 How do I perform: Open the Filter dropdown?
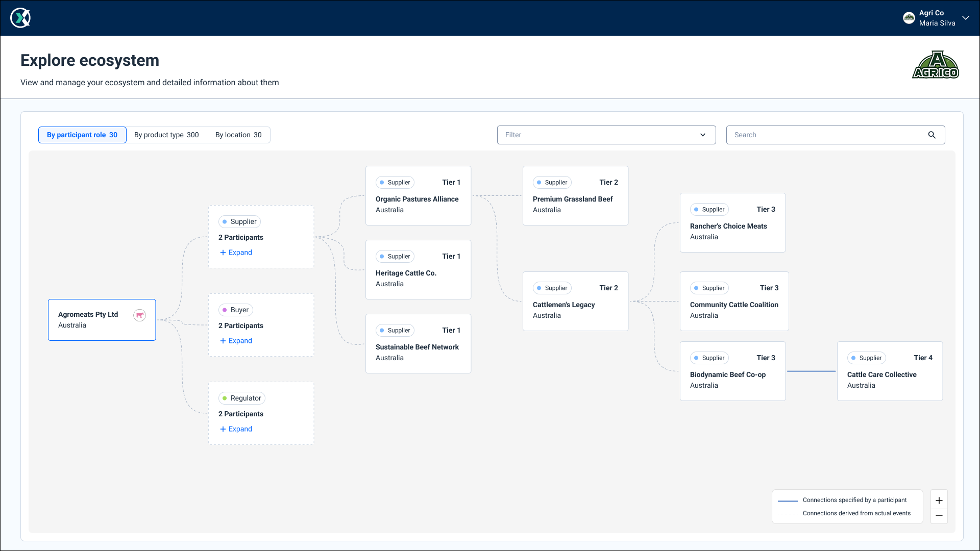(606, 135)
